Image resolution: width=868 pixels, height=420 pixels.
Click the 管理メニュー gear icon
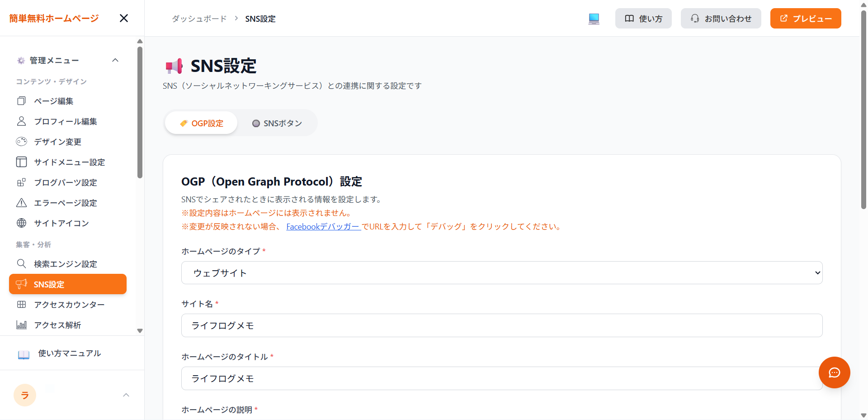pos(21,60)
